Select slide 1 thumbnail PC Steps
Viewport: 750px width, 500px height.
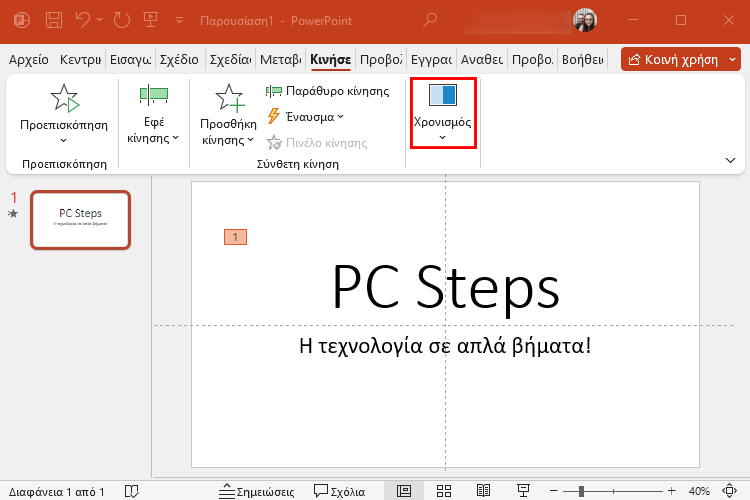80,220
